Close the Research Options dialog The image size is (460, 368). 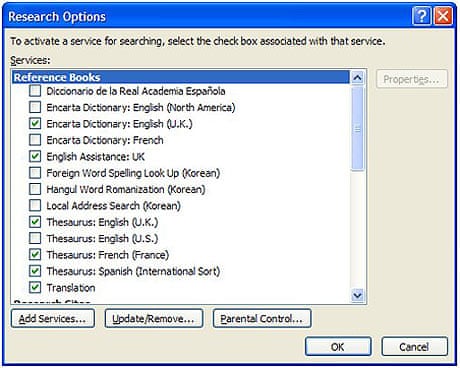tap(443, 16)
